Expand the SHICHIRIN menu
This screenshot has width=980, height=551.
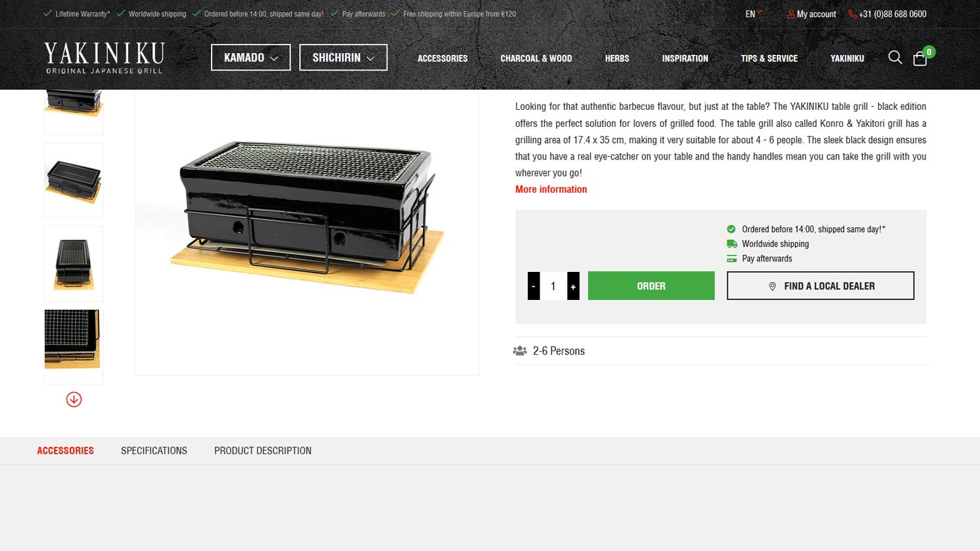[343, 58]
